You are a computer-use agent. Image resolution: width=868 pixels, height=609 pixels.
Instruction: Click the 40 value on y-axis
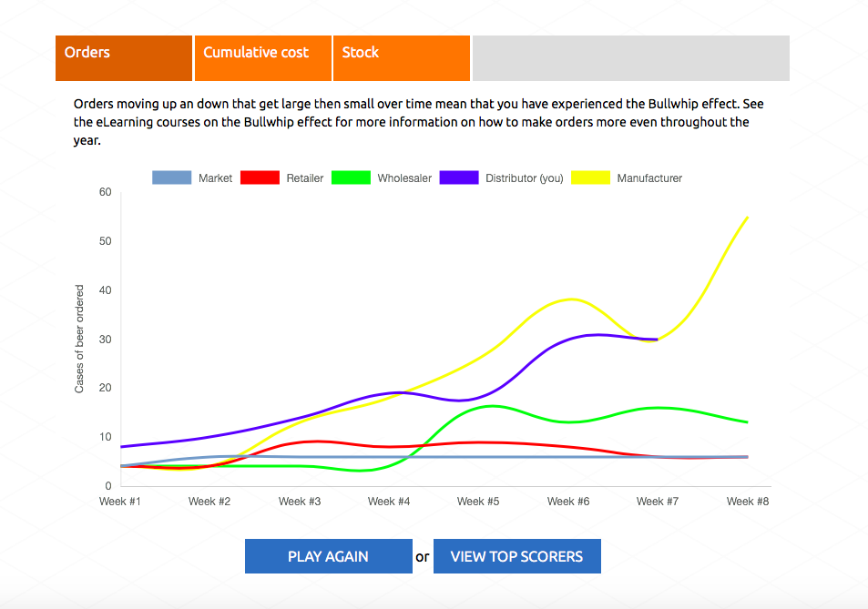(x=105, y=289)
